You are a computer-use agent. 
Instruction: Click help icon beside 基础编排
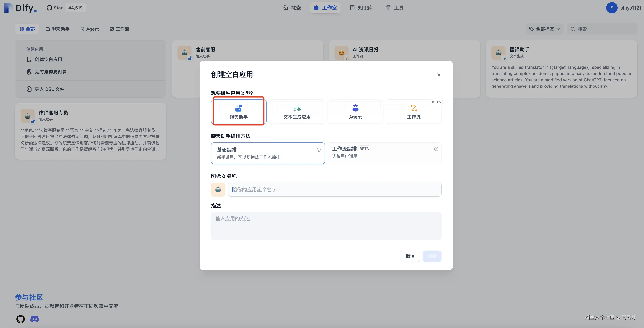click(x=318, y=150)
